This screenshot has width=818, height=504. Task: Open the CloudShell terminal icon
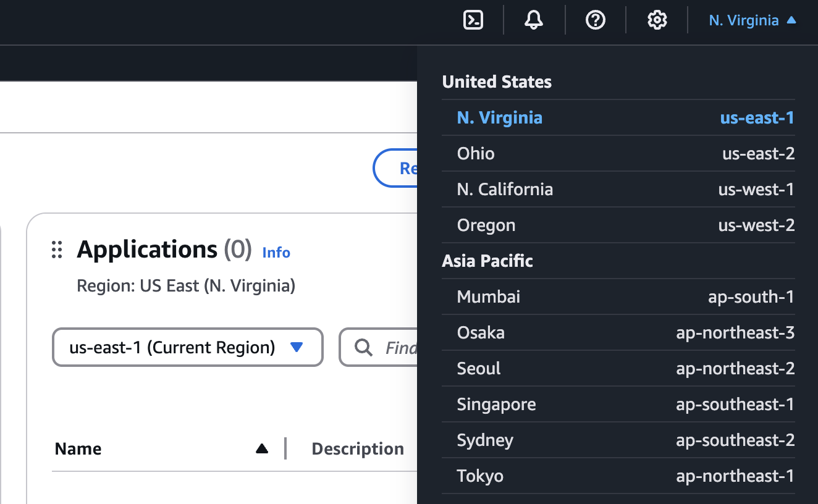(x=473, y=20)
